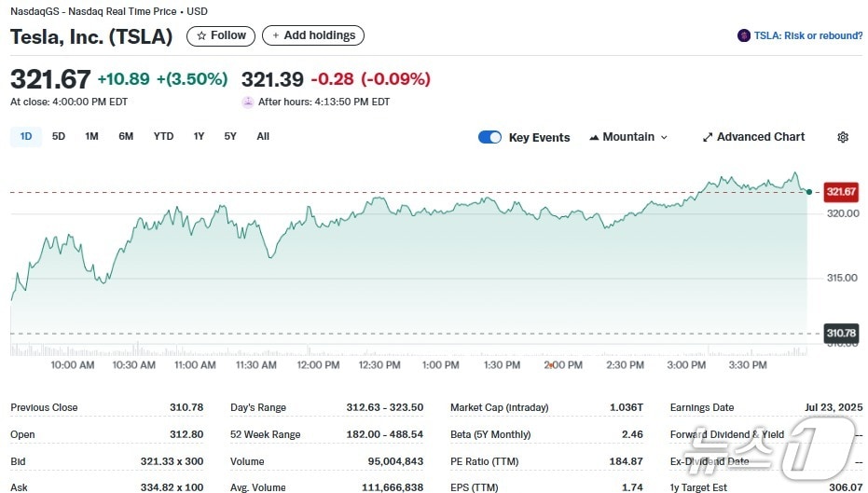Open the TSLA: Risk or rebound? link
Screen dimensions: 868x493
(807, 35)
